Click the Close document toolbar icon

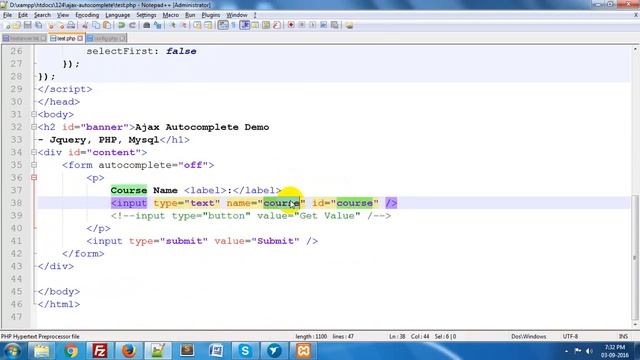point(51,25)
